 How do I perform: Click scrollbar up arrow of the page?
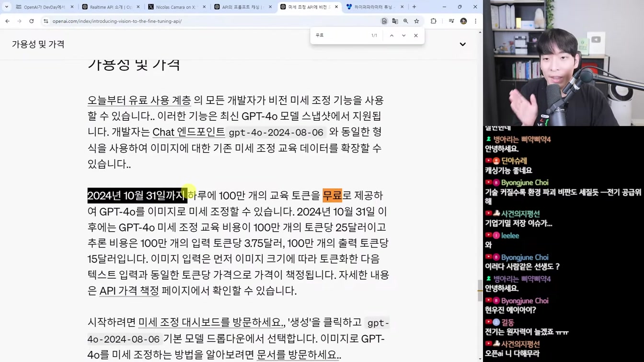pyautogui.click(x=480, y=32)
